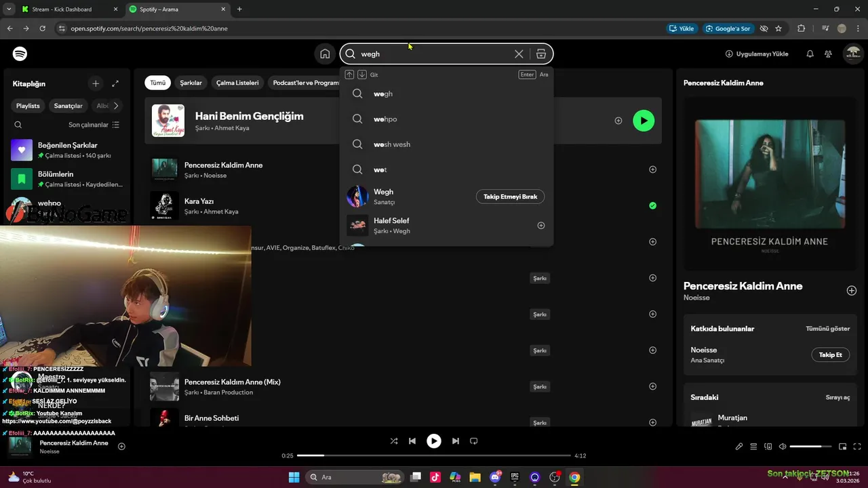Toggle shuffle in player controls
Viewport: 868px width, 488px height.
click(394, 441)
